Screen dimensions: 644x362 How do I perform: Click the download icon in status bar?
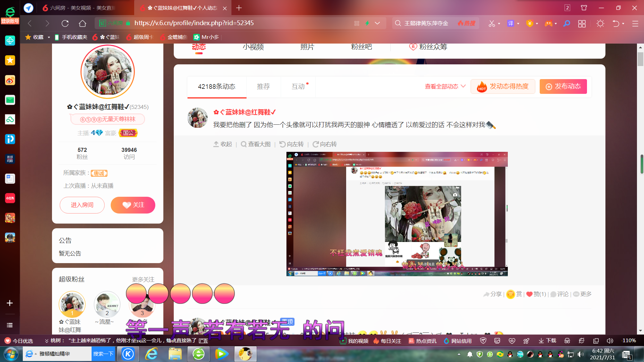547,341
